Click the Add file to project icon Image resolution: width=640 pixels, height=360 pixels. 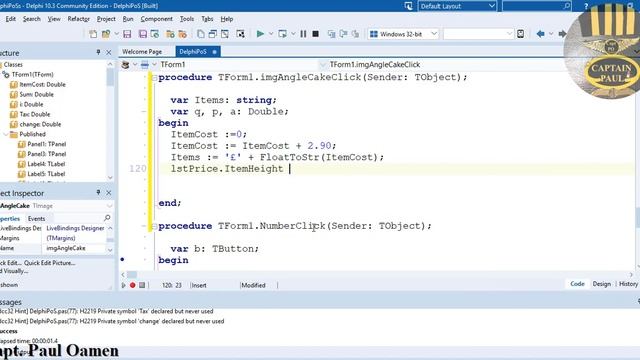click(170, 34)
